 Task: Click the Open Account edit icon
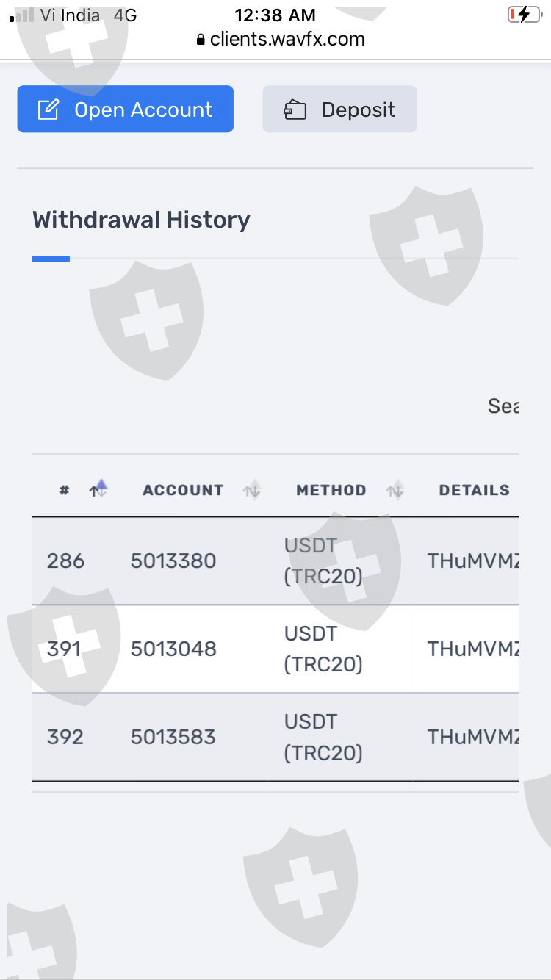coord(48,110)
